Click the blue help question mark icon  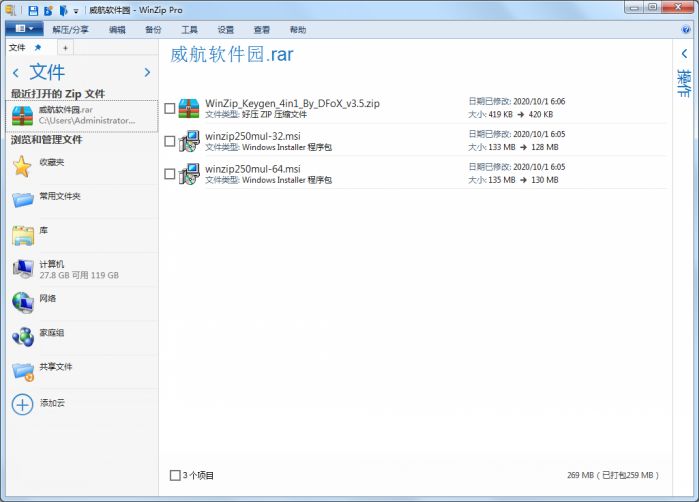click(686, 30)
